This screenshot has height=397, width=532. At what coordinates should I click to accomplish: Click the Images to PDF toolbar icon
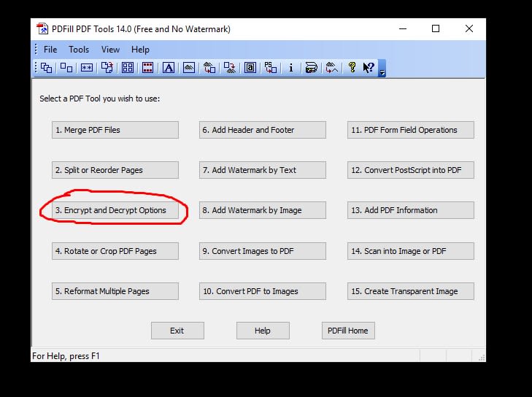[x=209, y=68]
